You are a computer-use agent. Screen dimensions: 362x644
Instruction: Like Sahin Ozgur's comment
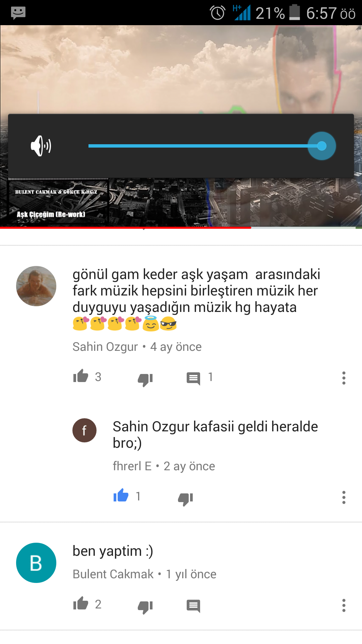(x=81, y=376)
